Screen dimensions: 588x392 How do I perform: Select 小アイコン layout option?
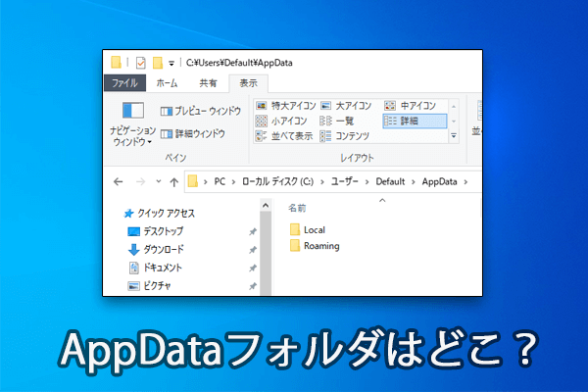[x=284, y=121]
